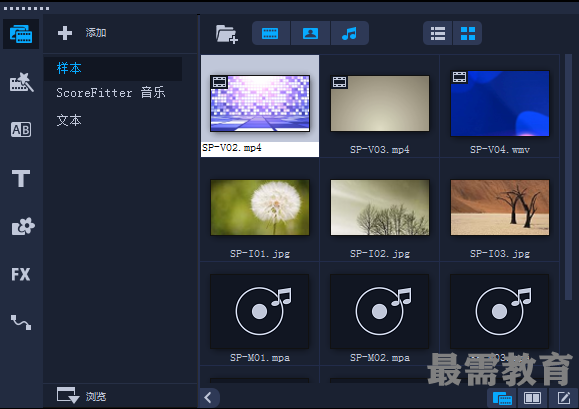The width and height of the screenshot is (579, 409).
Task: Open the options edit panel icon
Action: pos(563,398)
